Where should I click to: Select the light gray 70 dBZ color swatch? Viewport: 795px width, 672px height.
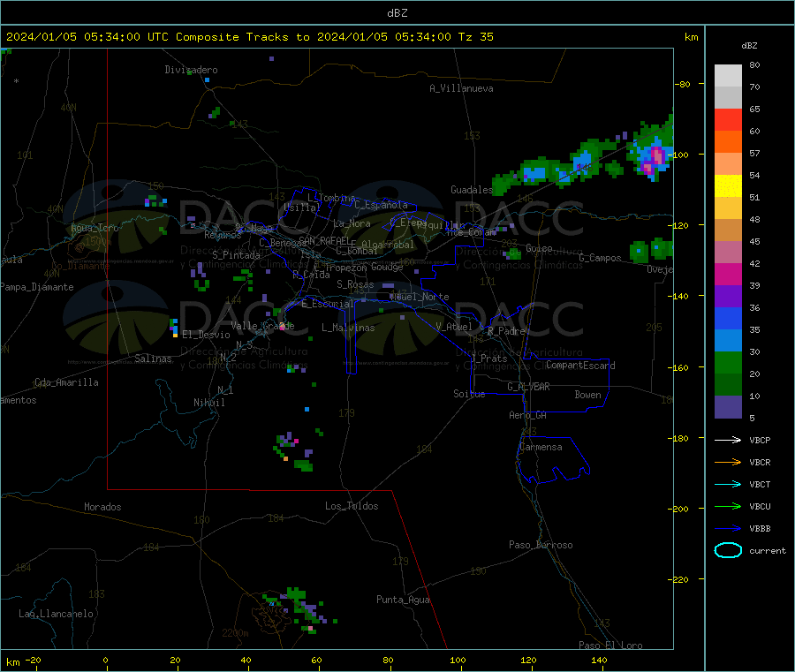click(x=728, y=76)
